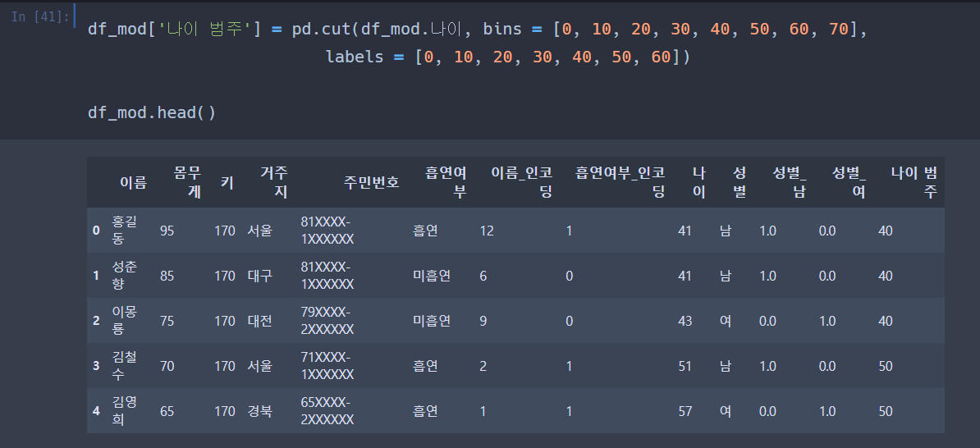Click the 이름 column header
Screen dimensions: 980x448
click(133, 182)
